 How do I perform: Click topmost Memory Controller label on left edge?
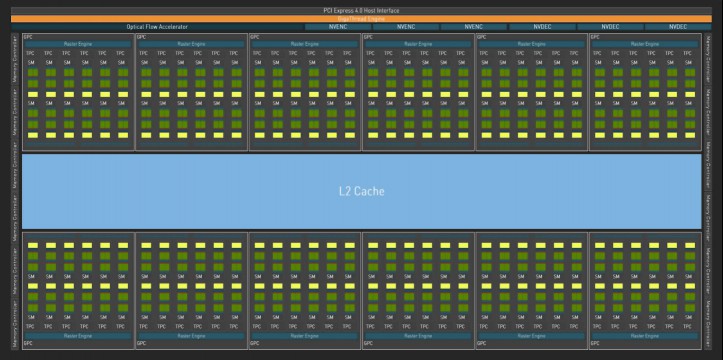coord(15,59)
